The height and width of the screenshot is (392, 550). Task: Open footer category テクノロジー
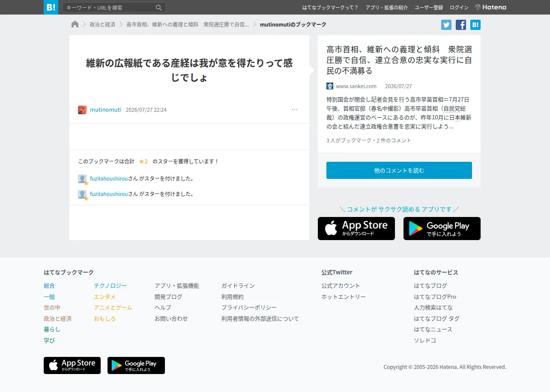coord(110,286)
